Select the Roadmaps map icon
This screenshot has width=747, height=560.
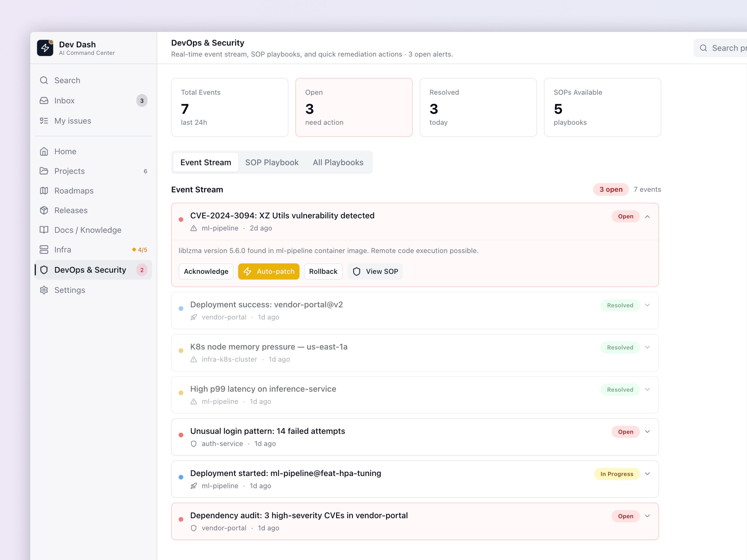click(x=44, y=190)
